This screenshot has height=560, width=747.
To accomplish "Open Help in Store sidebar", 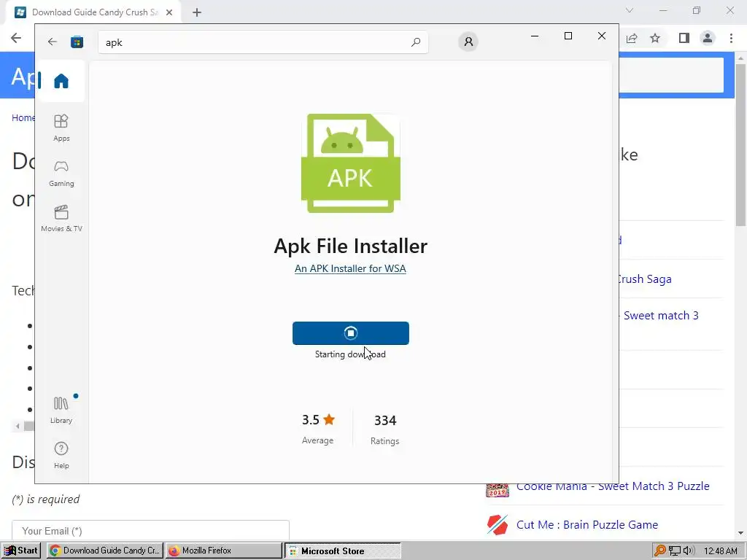I will pyautogui.click(x=61, y=455).
